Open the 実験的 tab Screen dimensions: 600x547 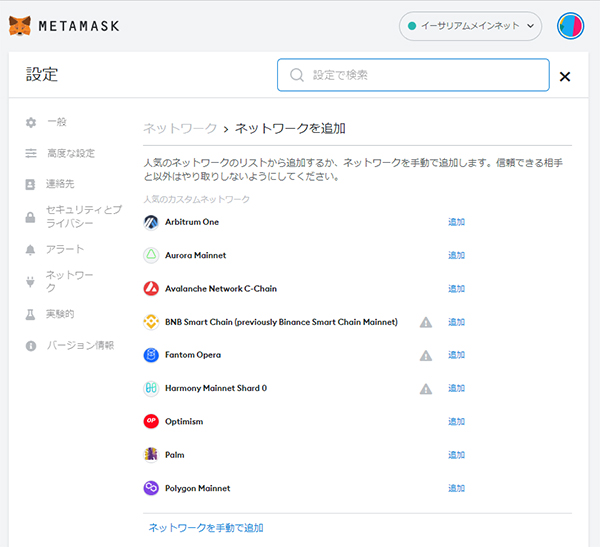(60, 314)
